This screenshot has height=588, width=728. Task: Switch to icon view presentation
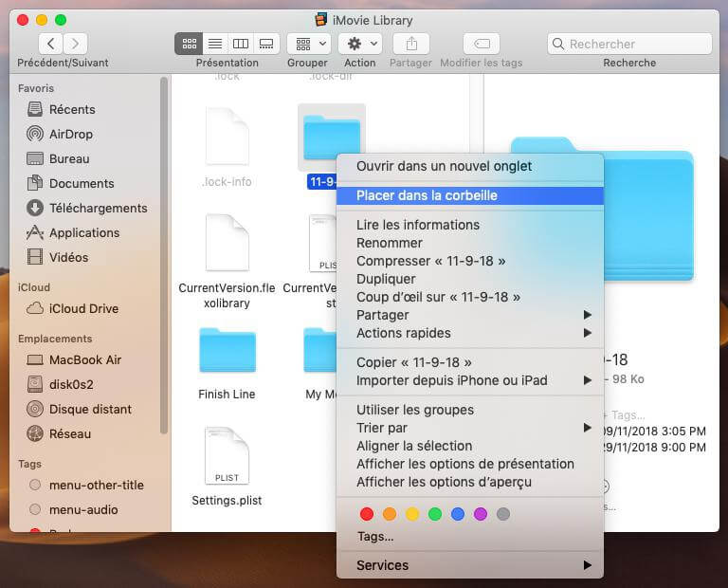189,44
